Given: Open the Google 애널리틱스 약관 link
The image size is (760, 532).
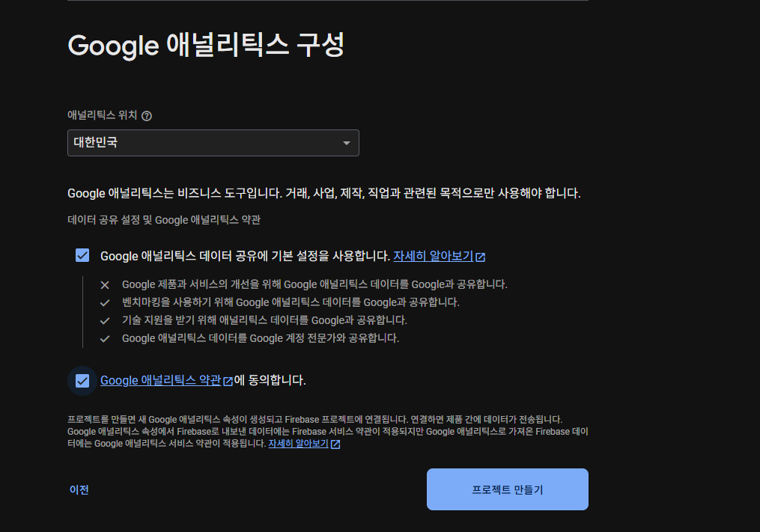Looking at the screenshot, I should (x=160, y=380).
